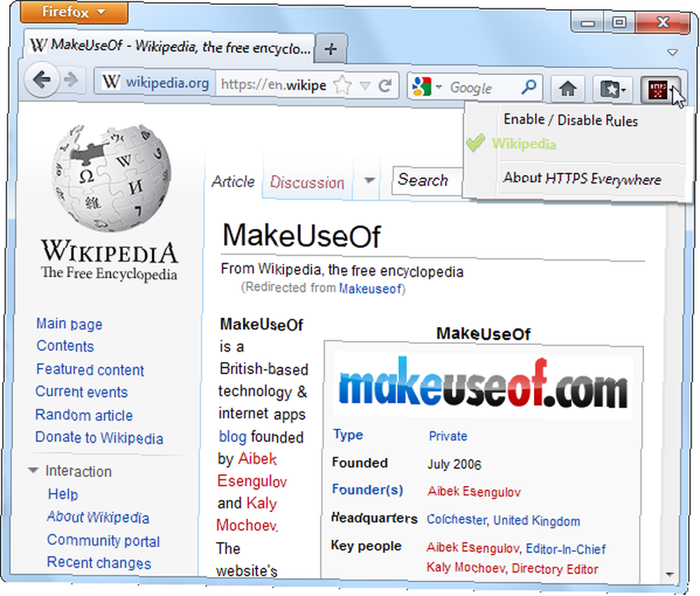Switch to the Discussion tab

pos(307,182)
